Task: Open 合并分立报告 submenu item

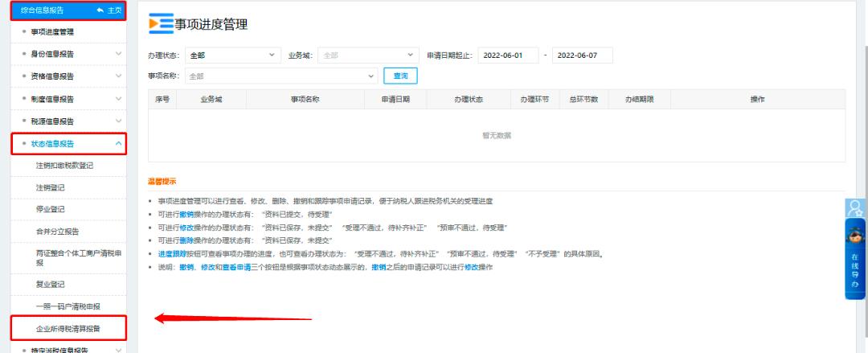Action: tap(58, 232)
